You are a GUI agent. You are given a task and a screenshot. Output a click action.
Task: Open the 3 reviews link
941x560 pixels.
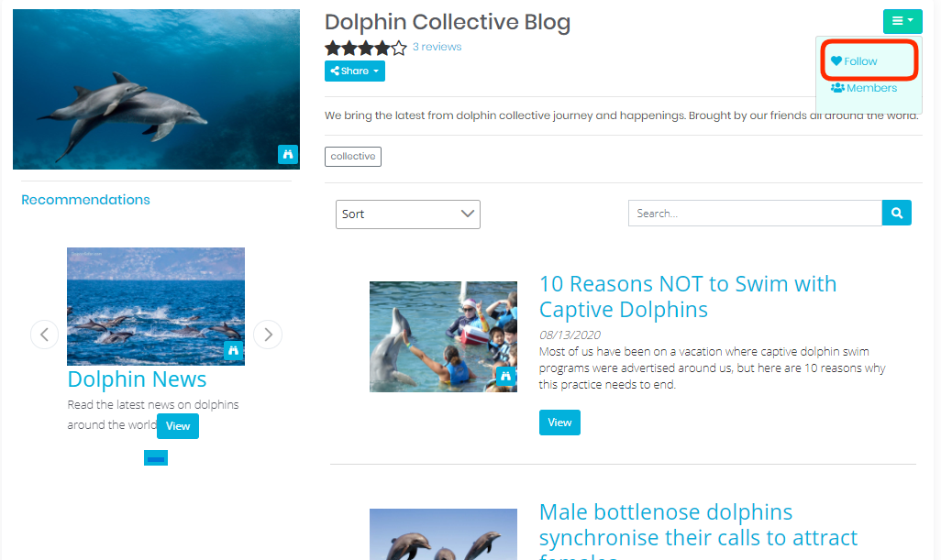437,47
